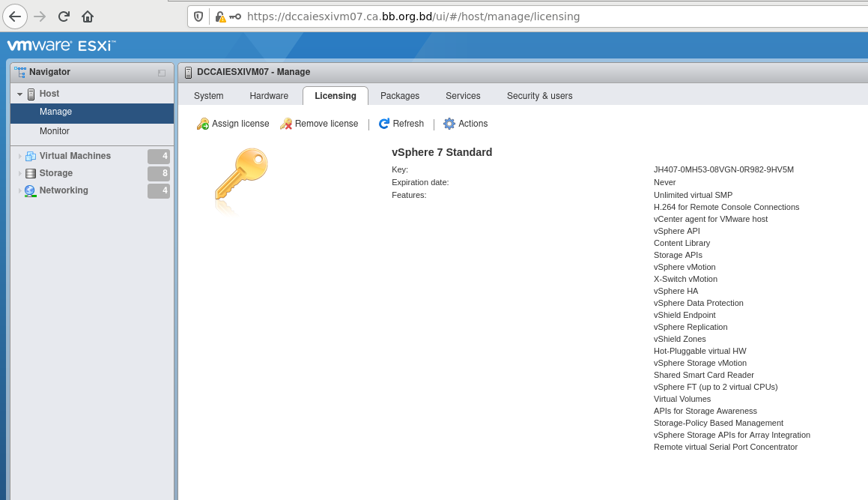The width and height of the screenshot is (868, 500).
Task: Open the shield tracking protection icon
Action: coord(198,16)
